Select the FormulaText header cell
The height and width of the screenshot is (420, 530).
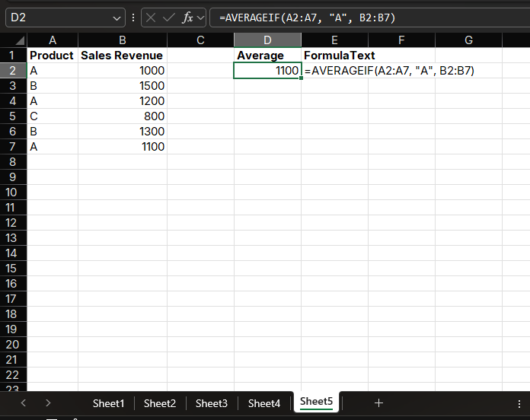coord(334,56)
